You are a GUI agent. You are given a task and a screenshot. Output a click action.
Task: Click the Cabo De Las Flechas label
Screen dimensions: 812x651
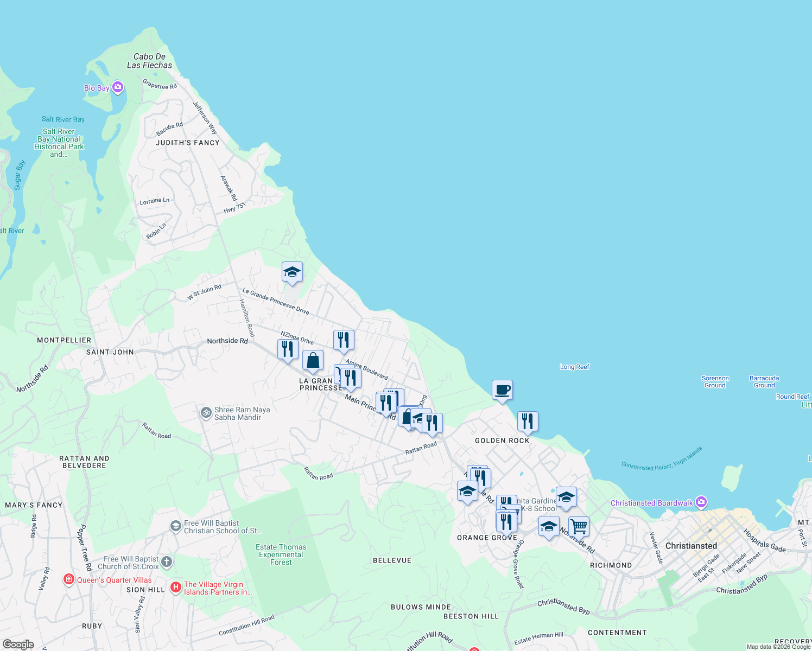149,61
